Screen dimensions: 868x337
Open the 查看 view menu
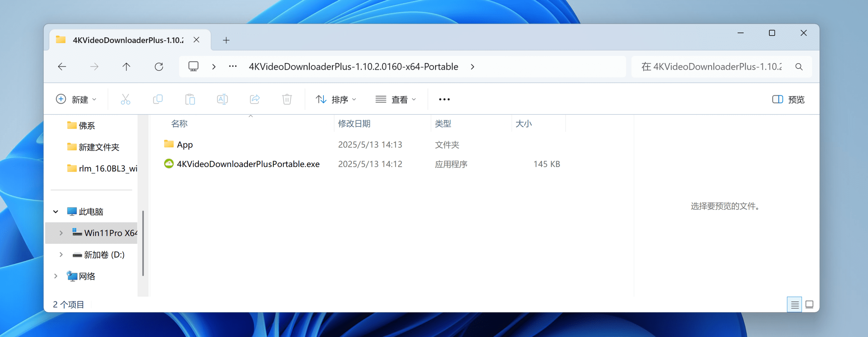[396, 99]
